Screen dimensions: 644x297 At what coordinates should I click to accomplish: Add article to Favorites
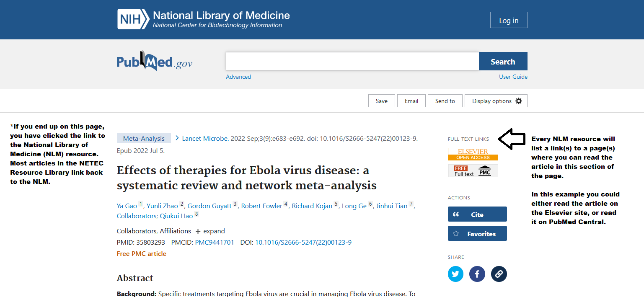(477, 233)
